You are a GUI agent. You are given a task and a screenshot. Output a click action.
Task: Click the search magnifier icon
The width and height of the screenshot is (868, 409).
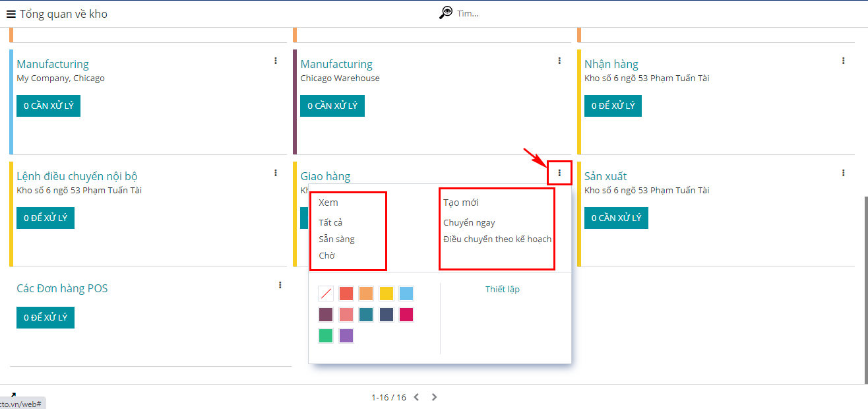(447, 13)
